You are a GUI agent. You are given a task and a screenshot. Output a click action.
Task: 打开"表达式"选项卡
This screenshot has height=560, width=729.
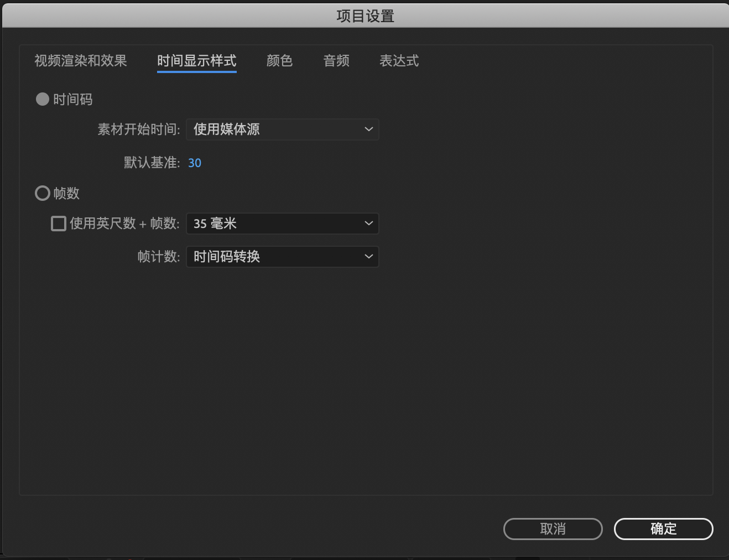tap(399, 61)
